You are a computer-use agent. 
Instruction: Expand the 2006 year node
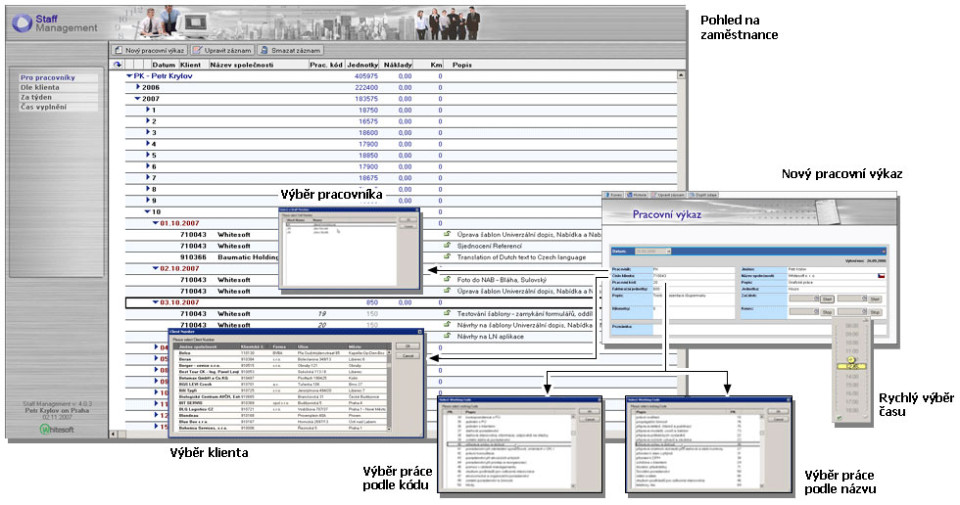click(x=138, y=87)
